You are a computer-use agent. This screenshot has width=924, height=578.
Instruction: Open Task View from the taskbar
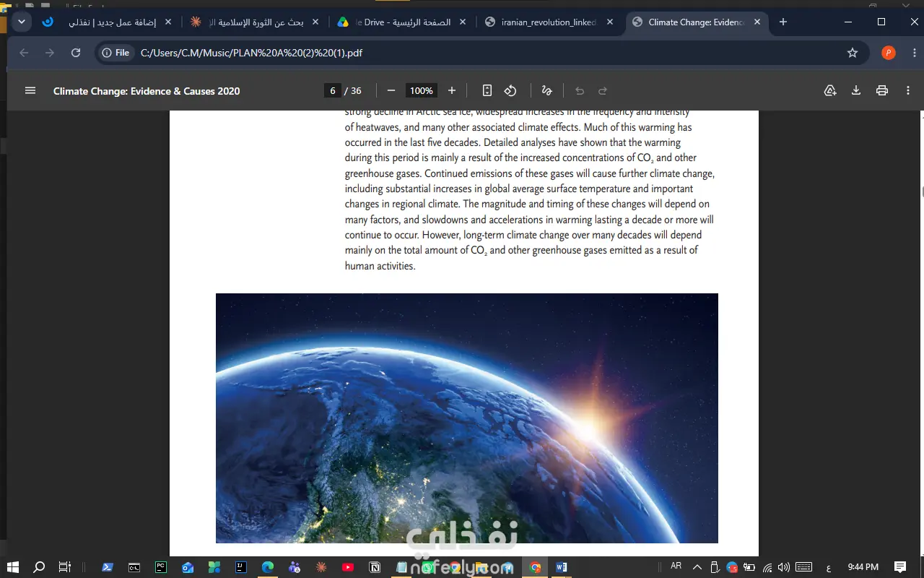[x=65, y=567]
